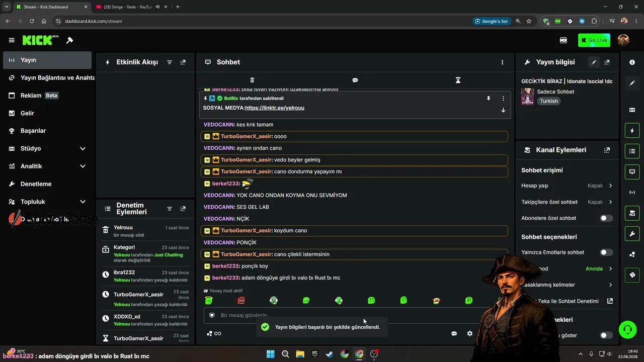Open Reklam in the sidebar

[47, 96]
